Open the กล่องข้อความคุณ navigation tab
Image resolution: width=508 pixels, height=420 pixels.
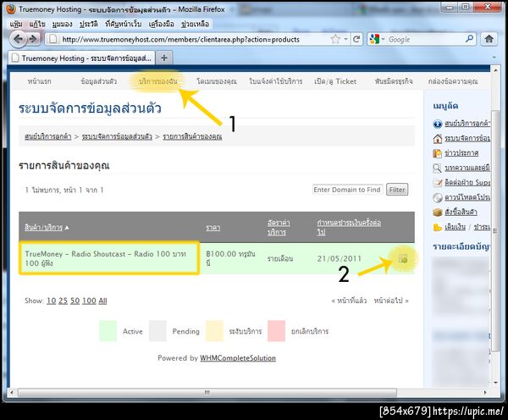click(x=453, y=81)
